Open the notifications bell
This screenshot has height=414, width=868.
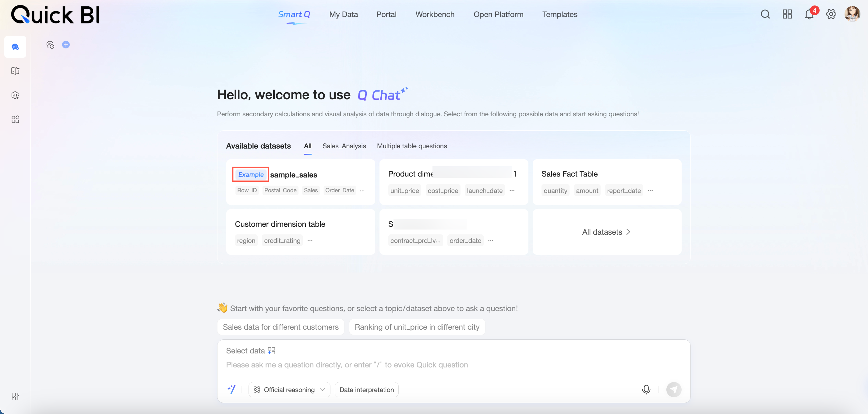[809, 15]
